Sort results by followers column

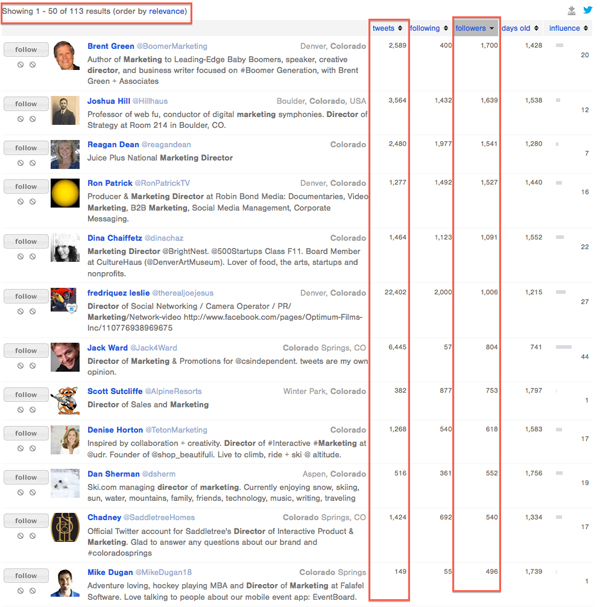475,28
